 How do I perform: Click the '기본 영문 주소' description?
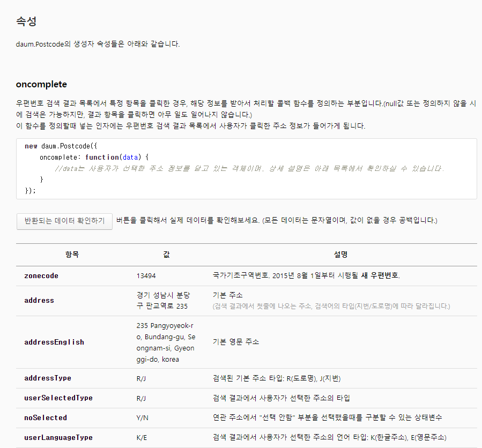[236, 342]
